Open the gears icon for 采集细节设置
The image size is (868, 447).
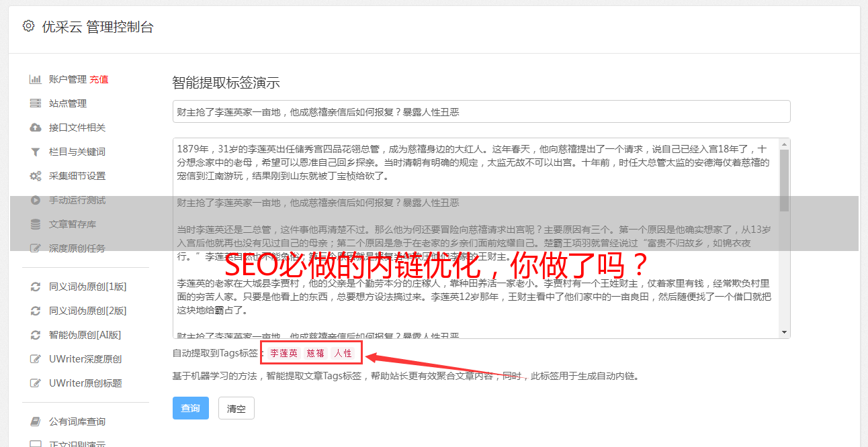pyautogui.click(x=36, y=176)
